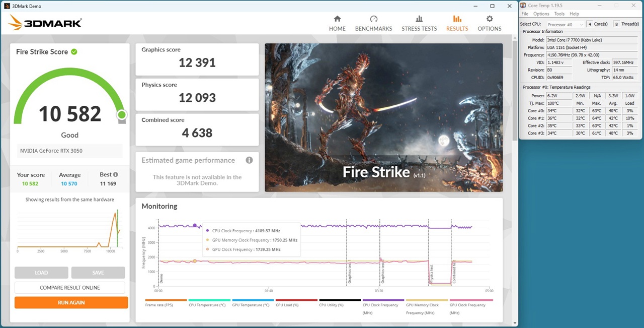
Task: Click Compare Result Online button
Action: (70, 288)
